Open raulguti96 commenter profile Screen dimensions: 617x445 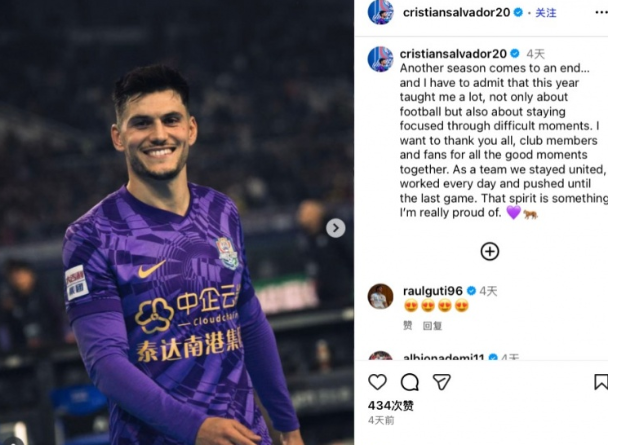(x=433, y=291)
